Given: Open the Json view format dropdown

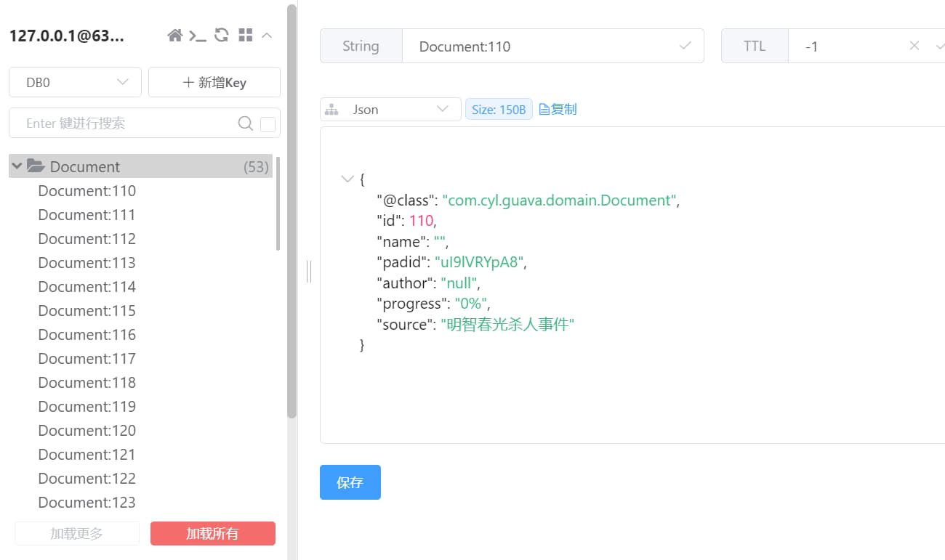Looking at the screenshot, I should 390,109.
